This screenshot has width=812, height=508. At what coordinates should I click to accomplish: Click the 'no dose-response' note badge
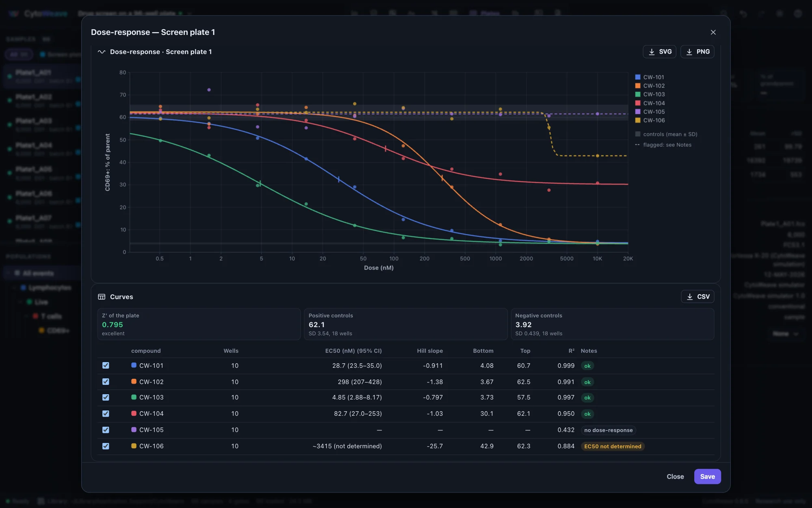pyautogui.click(x=608, y=430)
